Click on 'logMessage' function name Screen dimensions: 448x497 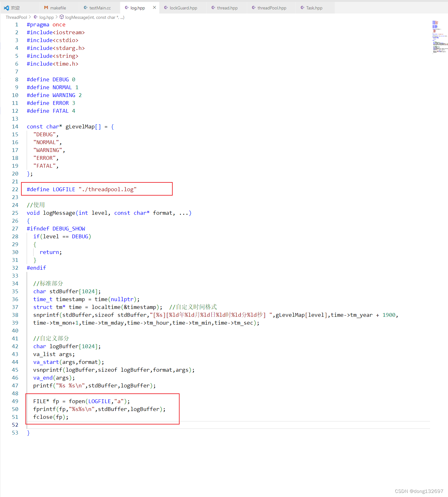(x=59, y=213)
